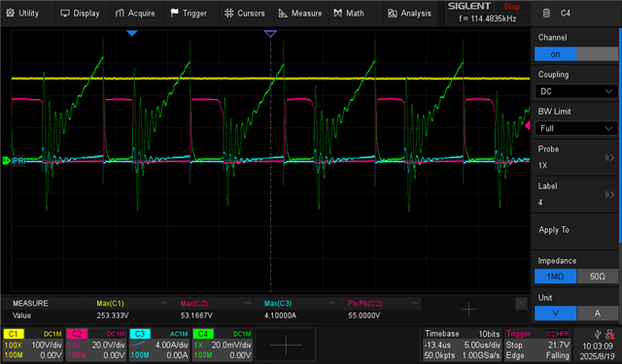Open the Trigger settings box
Screen dimensions: 622x364
pyautogui.click(x=537, y=345)
